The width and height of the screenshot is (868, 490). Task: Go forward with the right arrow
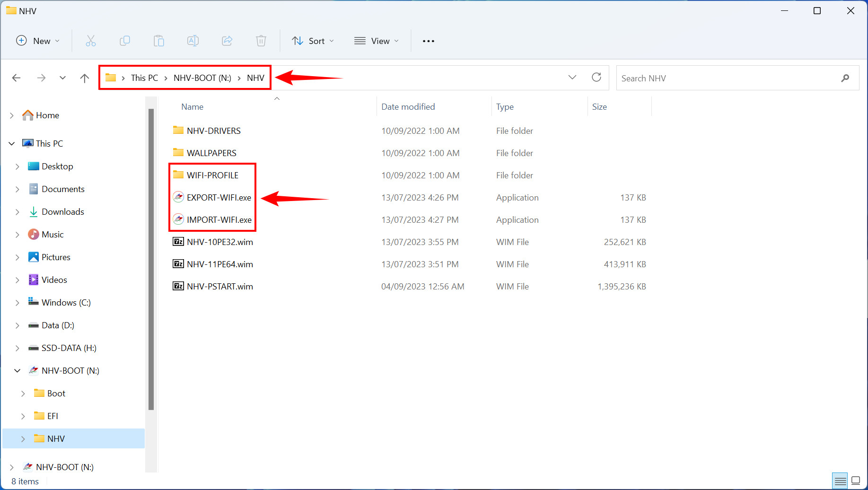[41, 78]
